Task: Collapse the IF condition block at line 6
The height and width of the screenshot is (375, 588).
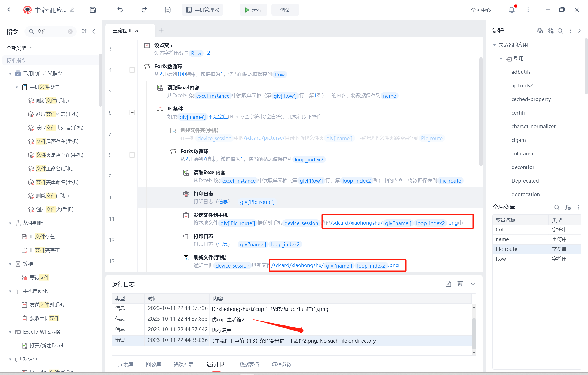Action: (132, 113)
